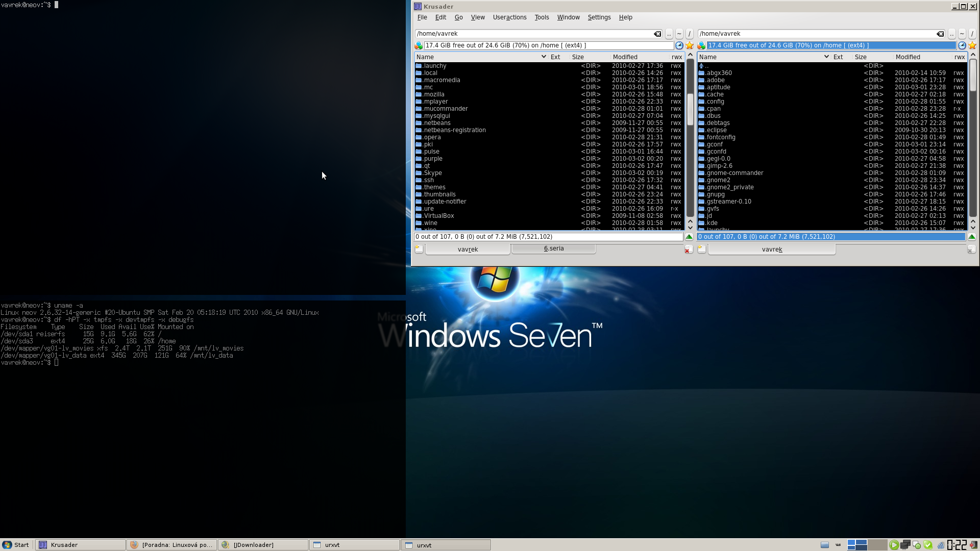Add new tab in left panel
This screenshot has width=980, height=551.
tap(419, 249)
